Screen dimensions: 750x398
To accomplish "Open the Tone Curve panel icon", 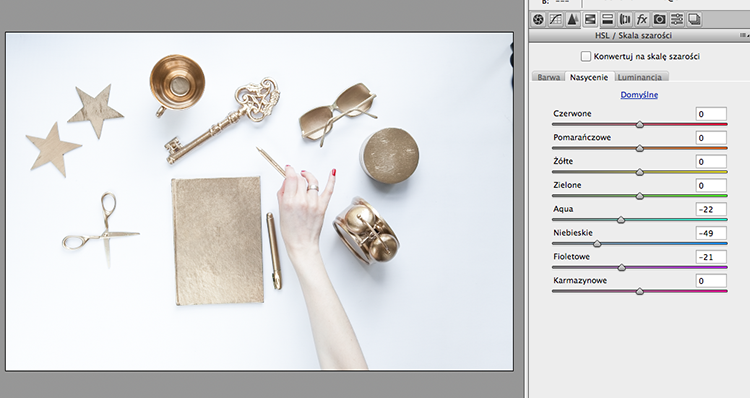I will 555,20.
